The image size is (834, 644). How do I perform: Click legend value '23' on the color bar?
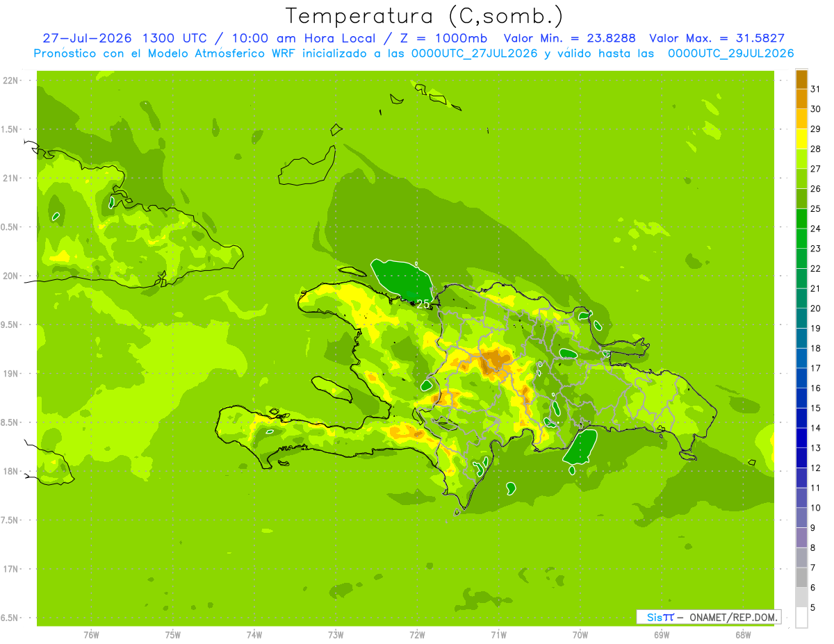pyautogui.click(x=815, y=249)
